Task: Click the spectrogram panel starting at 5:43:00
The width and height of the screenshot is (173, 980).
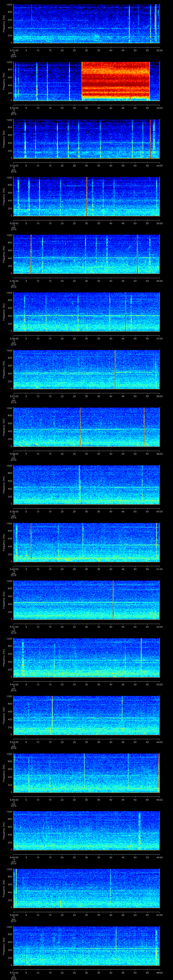Action: 87,715
